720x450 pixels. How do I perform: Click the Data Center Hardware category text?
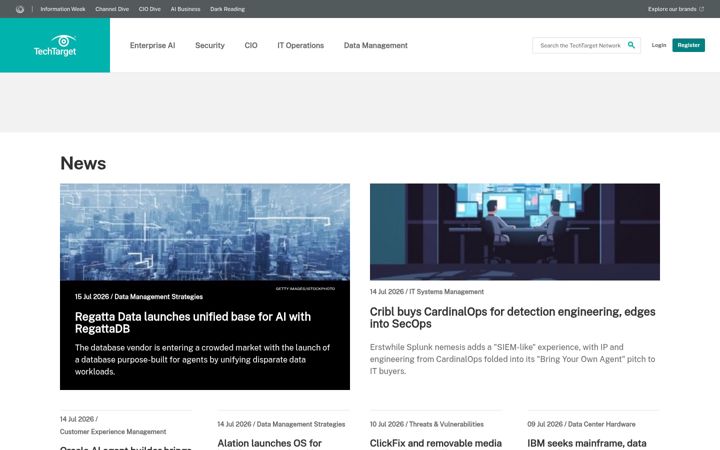click(x=602, y=424)
